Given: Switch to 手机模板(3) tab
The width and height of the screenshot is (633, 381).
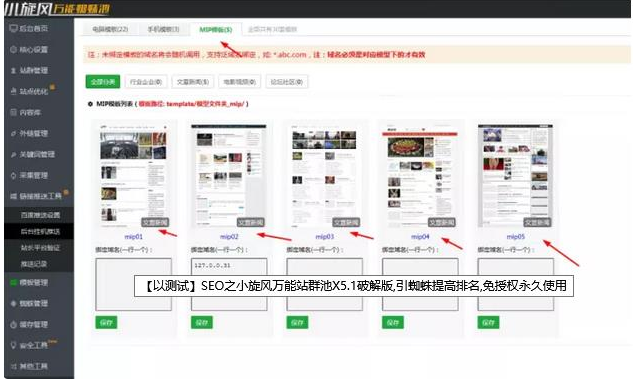Looking at the screenshot, I should (x=163, y=29).
